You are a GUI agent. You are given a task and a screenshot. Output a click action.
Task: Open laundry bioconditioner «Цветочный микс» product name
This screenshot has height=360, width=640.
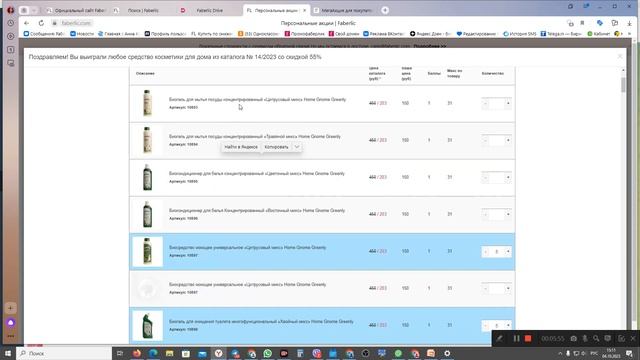click(257, 173)
